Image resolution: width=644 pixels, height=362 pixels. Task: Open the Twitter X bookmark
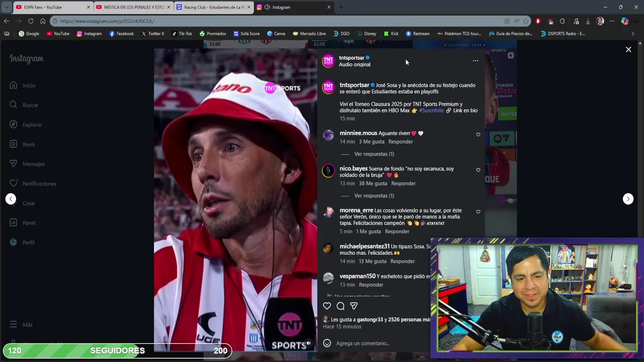[153, 34]
